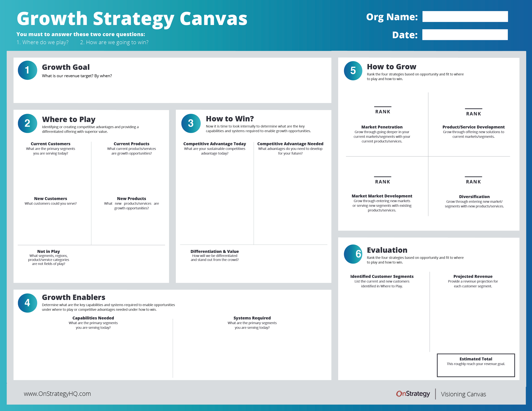Click the Date: label
The image size is (532, 411).
(x=405, y=35)
